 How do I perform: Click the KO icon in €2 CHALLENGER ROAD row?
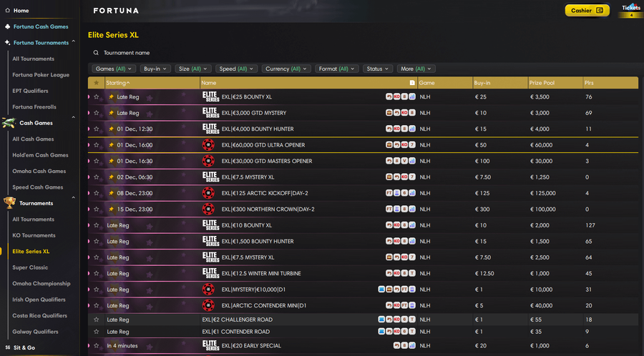(396, 320)
